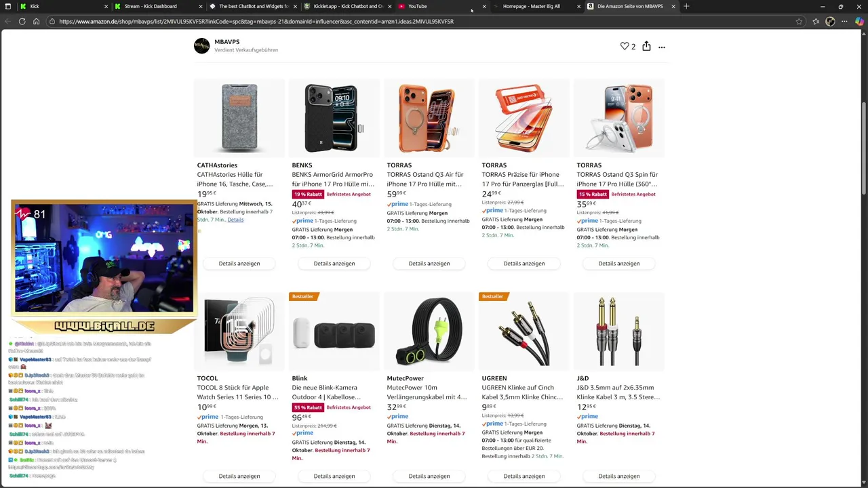
Task: Click the MBAVPS profile avatar logo
Action: point(201,45)
